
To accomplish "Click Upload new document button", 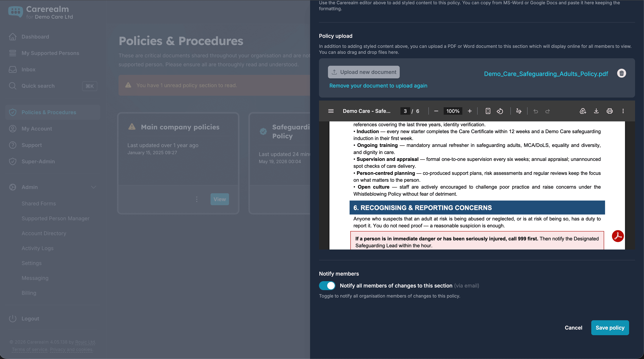I will pyautogui.click(x=364, y=72).
